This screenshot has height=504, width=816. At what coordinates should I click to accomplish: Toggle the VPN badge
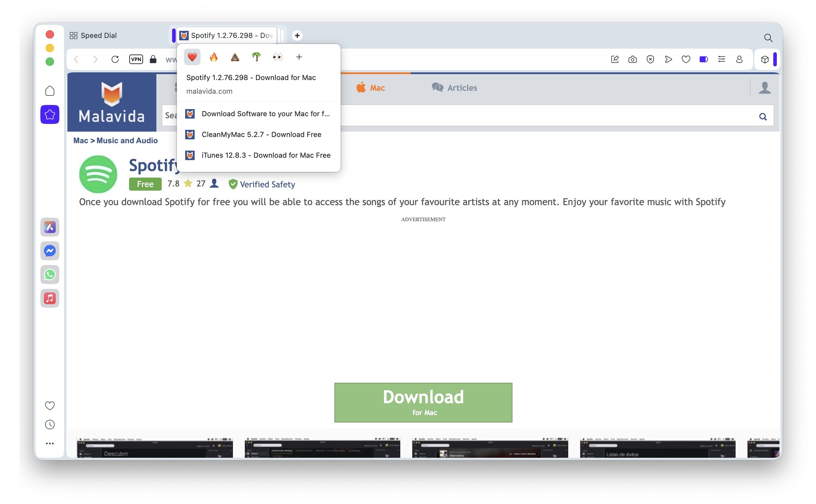pyautogui.click(x=136, y=59)
